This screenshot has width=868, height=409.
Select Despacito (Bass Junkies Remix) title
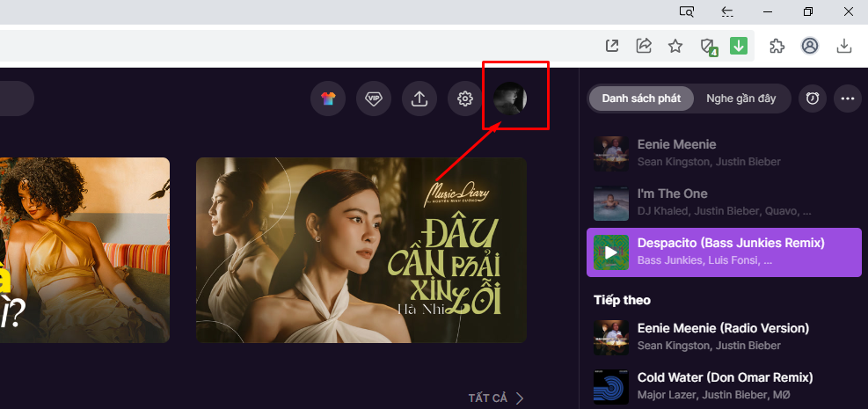732,243
